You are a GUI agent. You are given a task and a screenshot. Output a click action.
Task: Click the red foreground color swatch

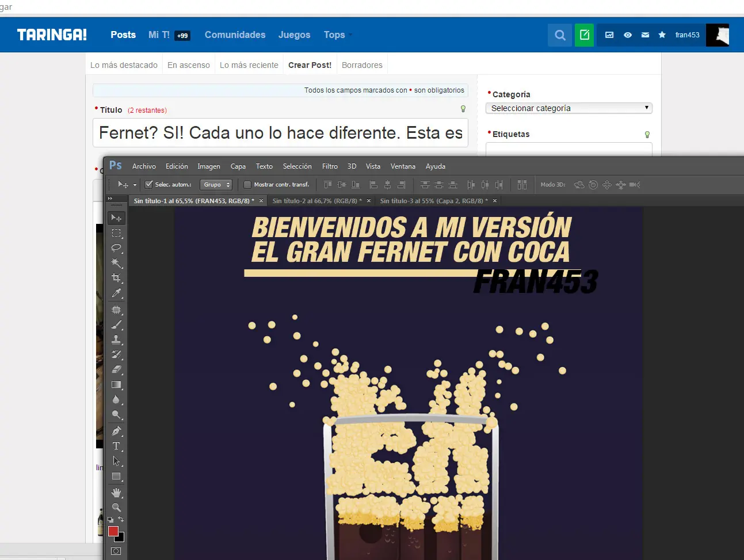(x=113, y=531)
